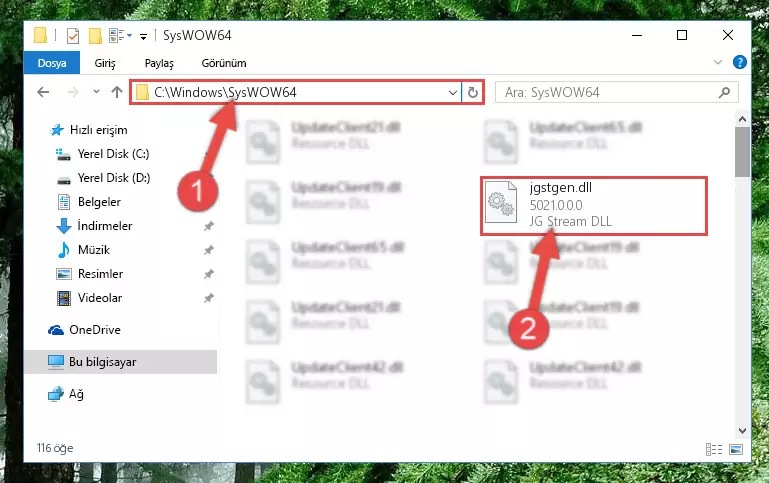Open the recent locations dropdown arrow
The width and height of the screenshot is (769, 483).
coord(96,92)
